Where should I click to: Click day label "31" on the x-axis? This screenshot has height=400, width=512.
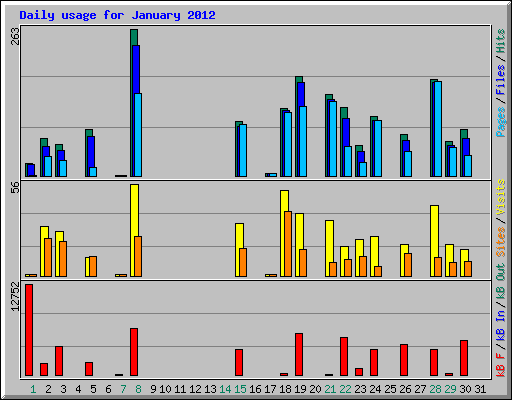click(480, 389)
